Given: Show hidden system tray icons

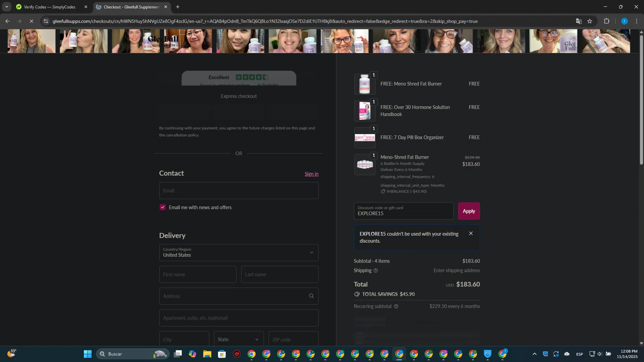Looking at the screenshot, I should 535,354.
